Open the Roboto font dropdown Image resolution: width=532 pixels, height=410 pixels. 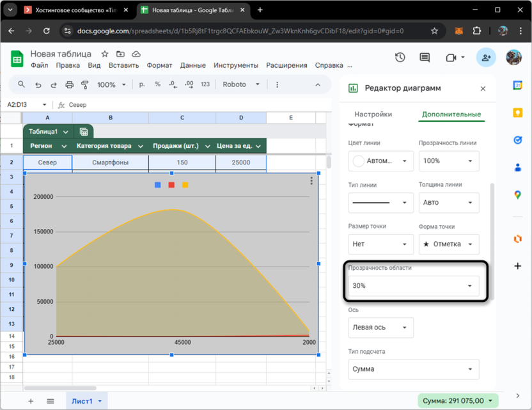pyautogui.click(x=241, y=84)
